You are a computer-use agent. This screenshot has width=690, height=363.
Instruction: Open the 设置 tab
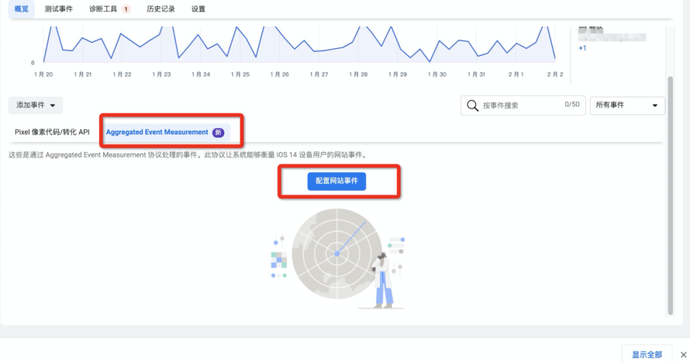[198, 9]
